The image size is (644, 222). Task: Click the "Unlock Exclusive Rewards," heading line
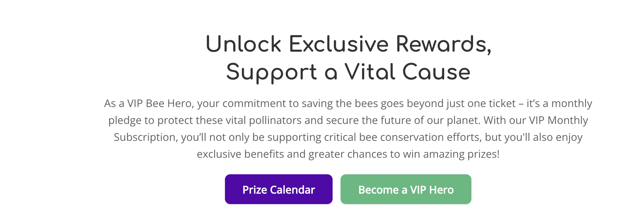coord(349,44)
